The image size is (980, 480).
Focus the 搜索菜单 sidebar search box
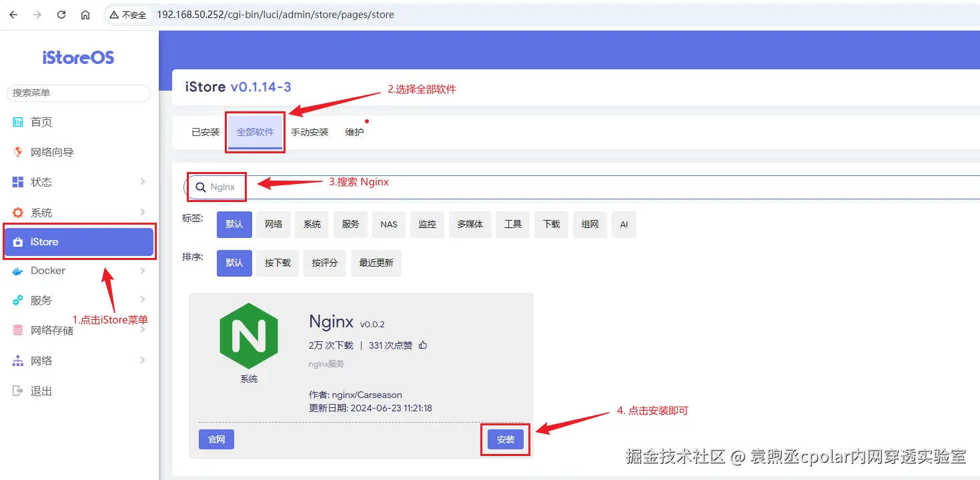(79, 93)
